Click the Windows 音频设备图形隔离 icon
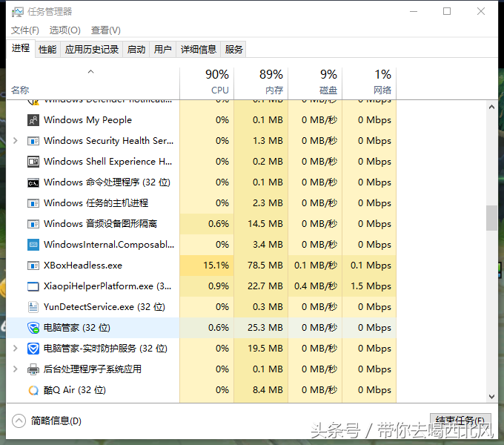Screen dimensions: 504x445 tap(33, 224)
